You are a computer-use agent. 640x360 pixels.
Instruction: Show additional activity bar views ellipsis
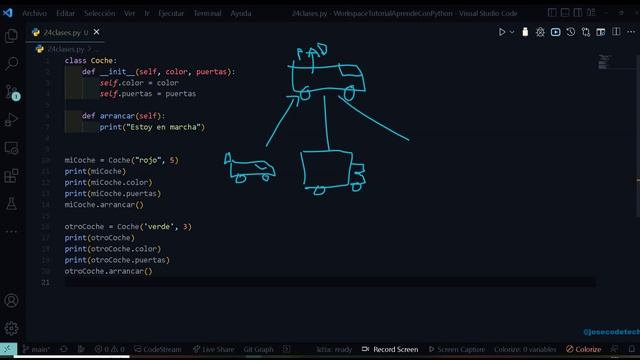pos(11,231)
